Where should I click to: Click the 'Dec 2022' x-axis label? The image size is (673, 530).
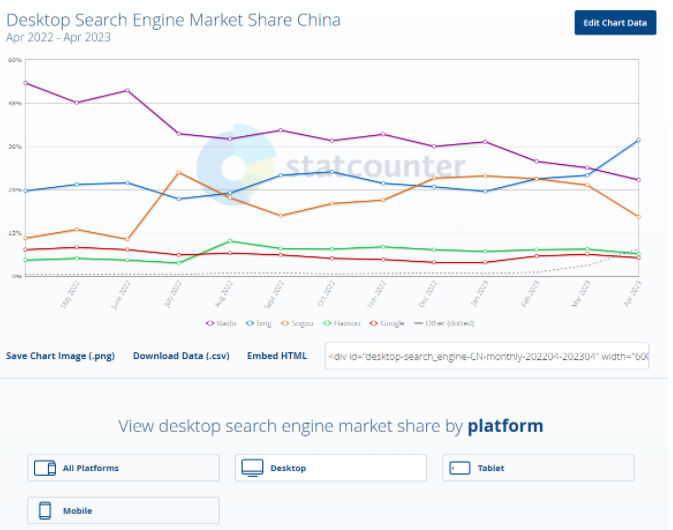click(x=430, y=295)
